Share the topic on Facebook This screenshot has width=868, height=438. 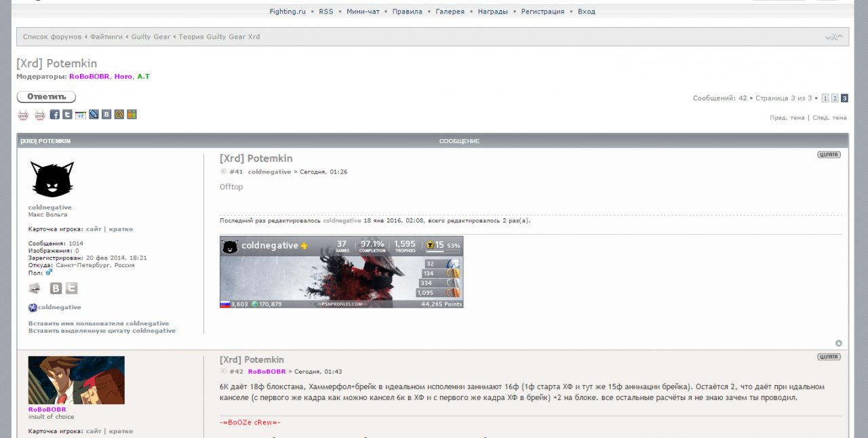click(55, 115)
